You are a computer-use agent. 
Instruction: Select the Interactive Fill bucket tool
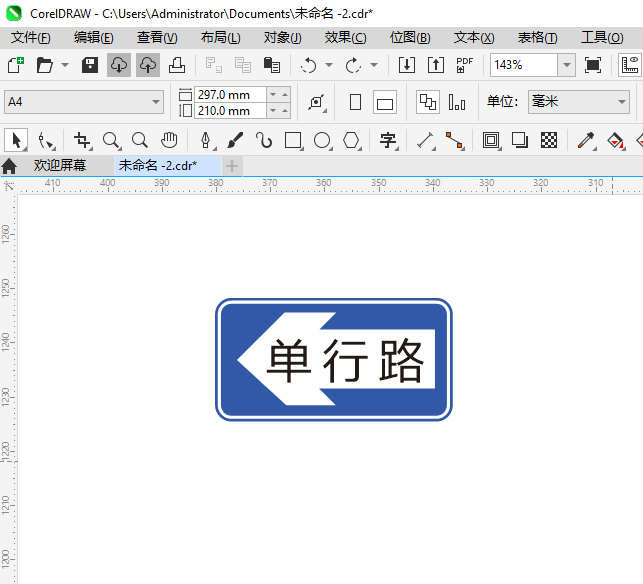[x=615, y=140]
